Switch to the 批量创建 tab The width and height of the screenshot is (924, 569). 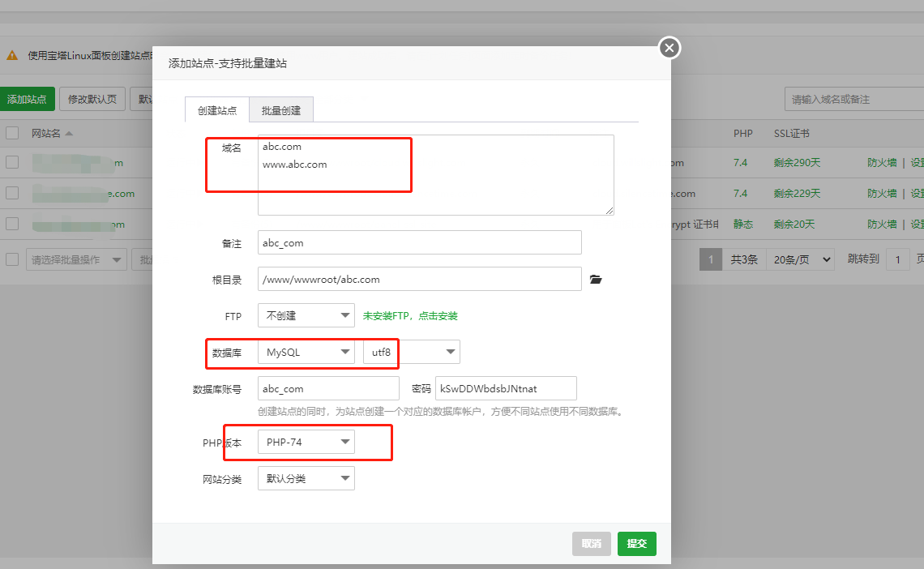click(280, 109)
